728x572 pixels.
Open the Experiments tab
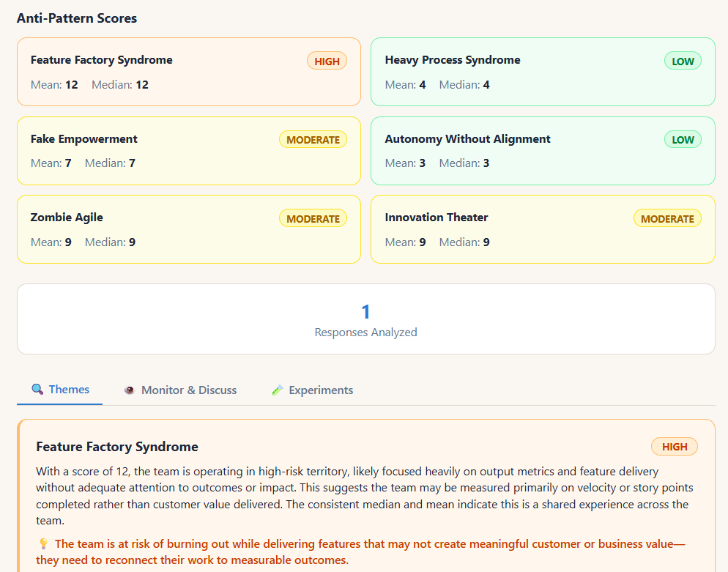tap(312, 390)
